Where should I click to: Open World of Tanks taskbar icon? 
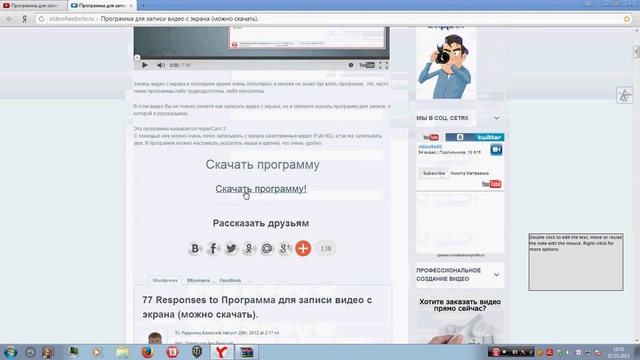(197, 352)
